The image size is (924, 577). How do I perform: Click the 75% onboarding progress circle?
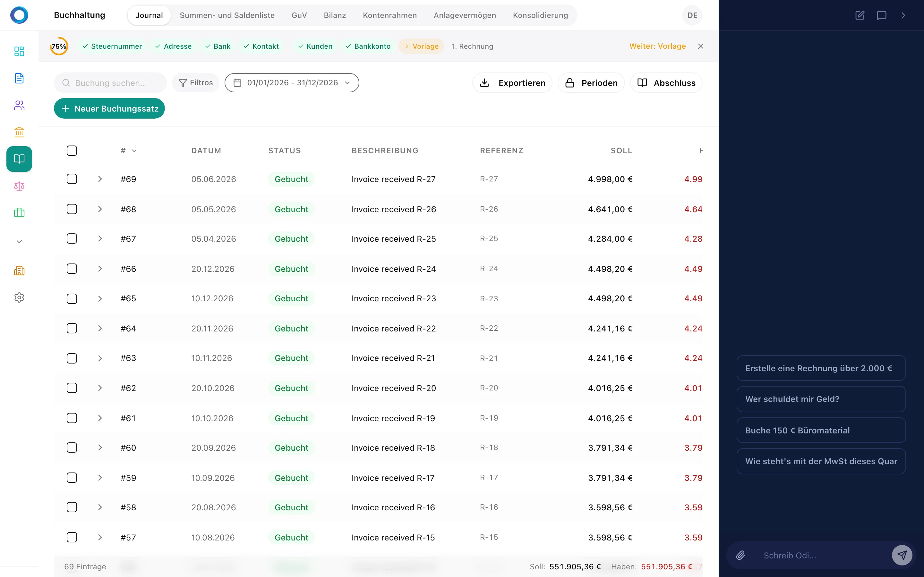[x=59, y=46]
